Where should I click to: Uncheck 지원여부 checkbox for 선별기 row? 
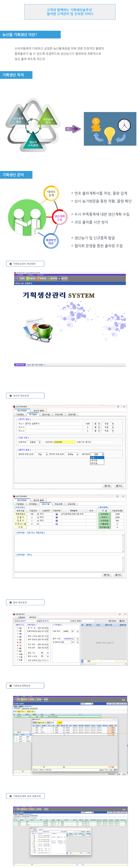(56, 518)
